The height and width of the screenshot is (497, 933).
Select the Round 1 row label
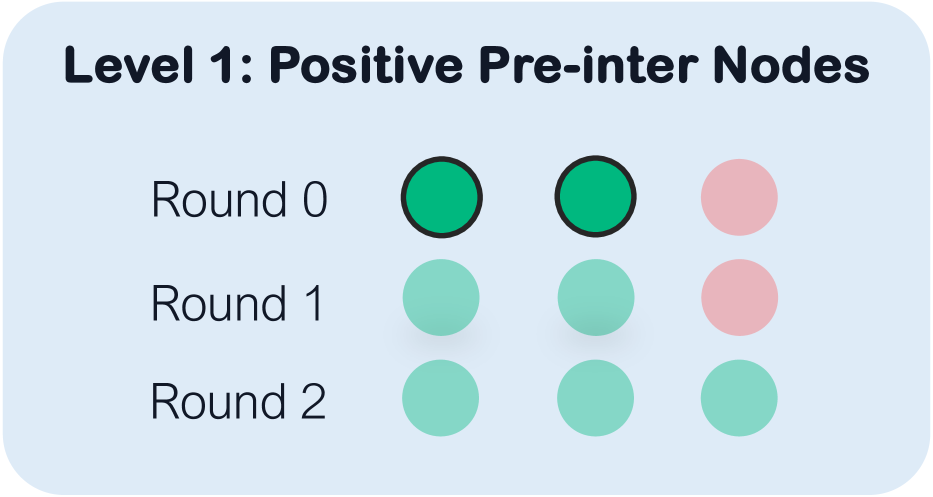coord(238,303)
